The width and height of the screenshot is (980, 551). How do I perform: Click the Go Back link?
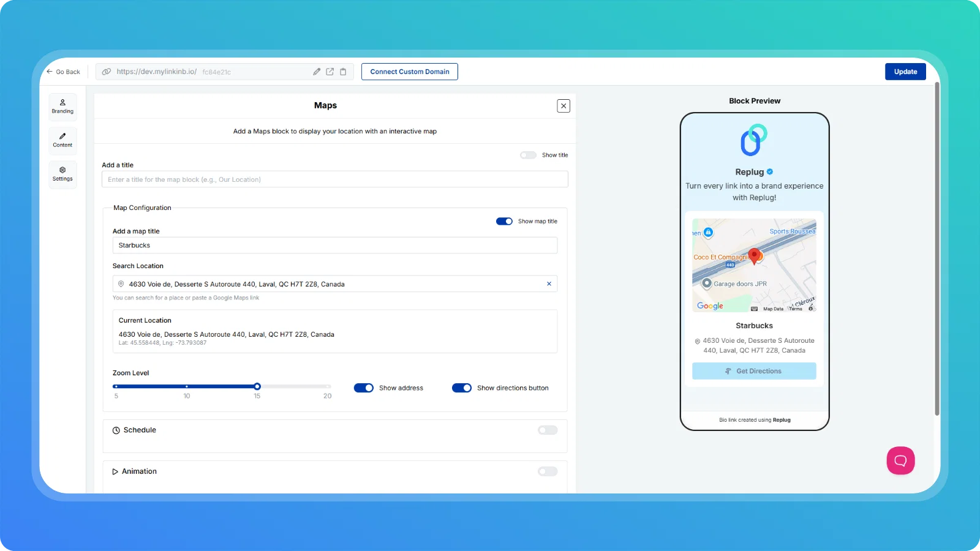pos(63,72)
